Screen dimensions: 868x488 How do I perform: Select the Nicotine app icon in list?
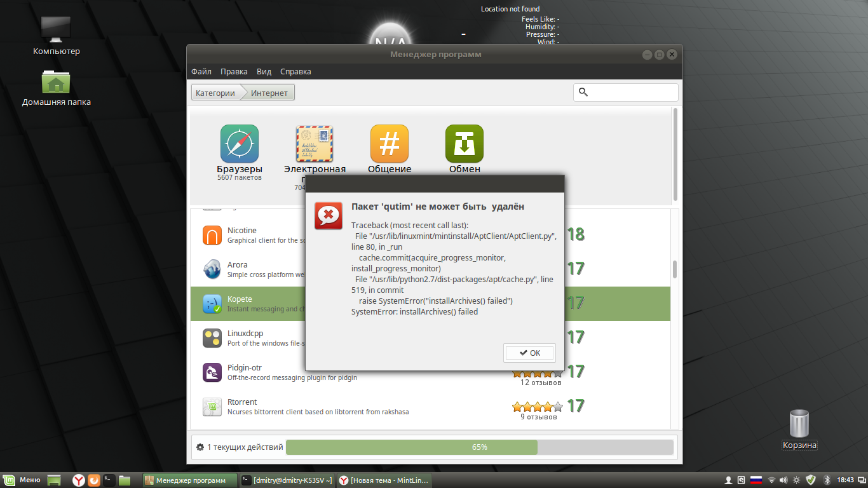(x=212, y=235)
